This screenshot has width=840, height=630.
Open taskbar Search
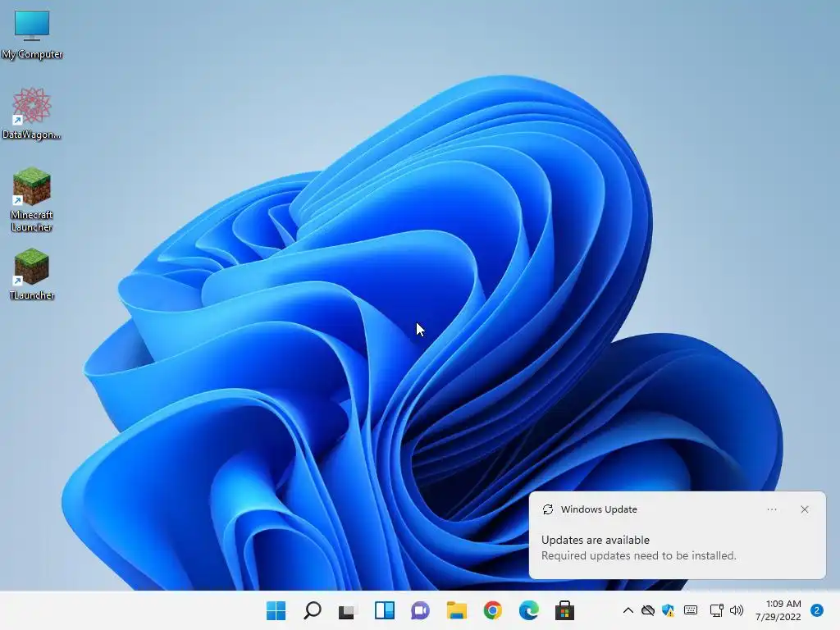coord(313,610)
